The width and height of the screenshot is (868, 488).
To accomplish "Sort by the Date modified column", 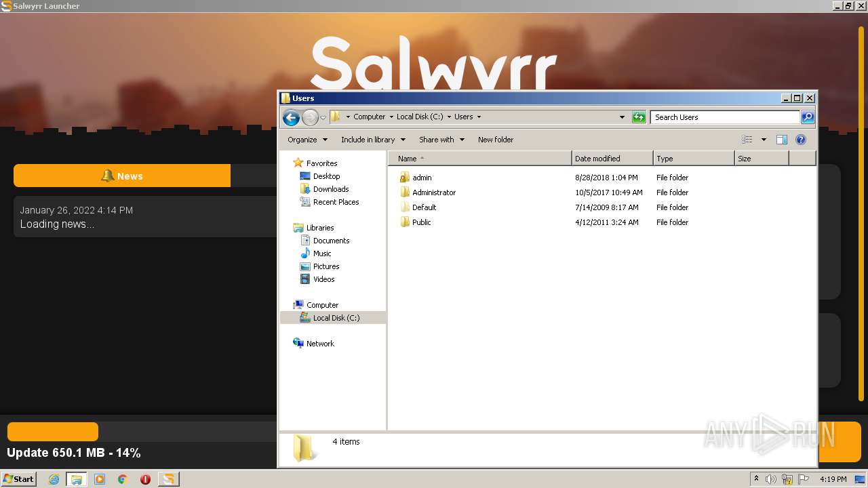I will pos(612,159).
